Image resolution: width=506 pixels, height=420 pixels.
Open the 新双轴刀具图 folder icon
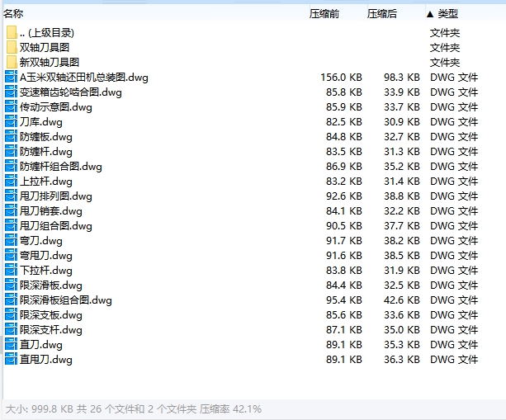pos(12,62)
